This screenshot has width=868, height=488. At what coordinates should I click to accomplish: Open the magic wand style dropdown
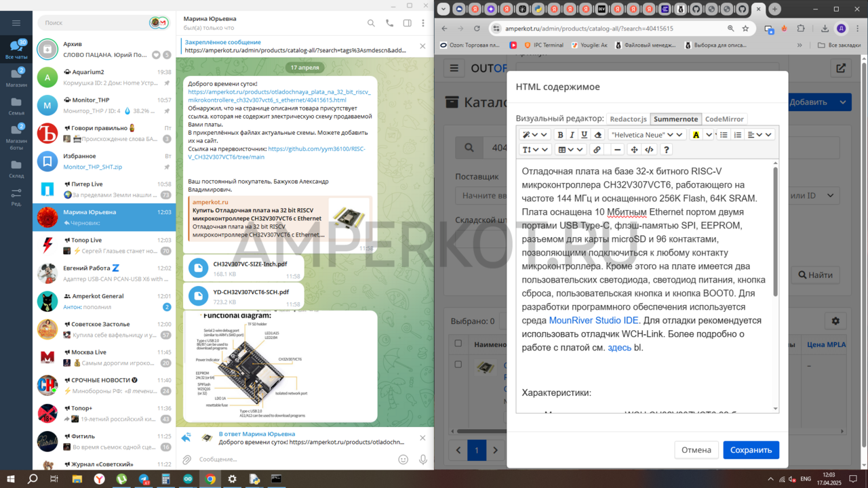point(535,135)
